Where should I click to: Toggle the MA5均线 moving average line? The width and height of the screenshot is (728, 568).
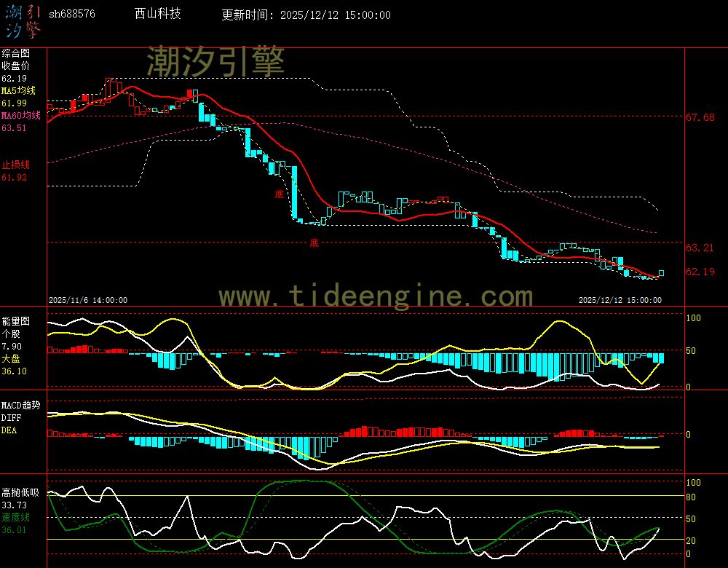click(x=17, y=92)
